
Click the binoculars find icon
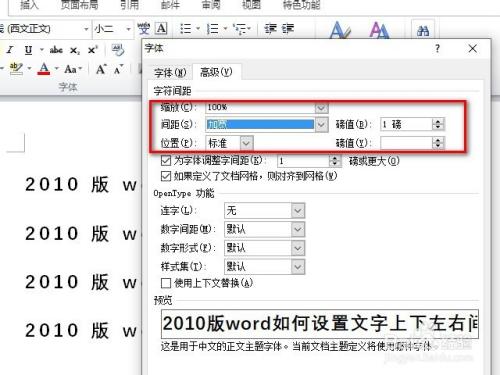coord(423,31)
